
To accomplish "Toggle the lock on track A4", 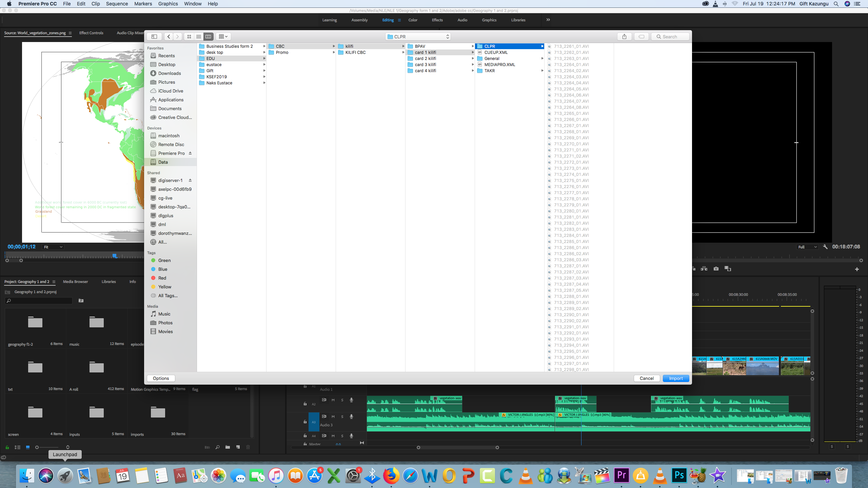I will click(x=305, y=436).
